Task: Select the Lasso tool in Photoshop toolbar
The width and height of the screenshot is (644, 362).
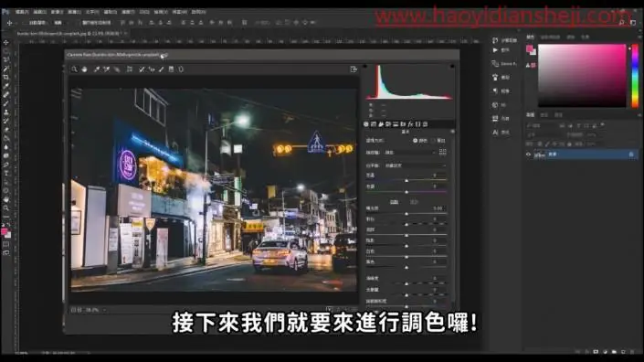Action: (x=5, y=60)
